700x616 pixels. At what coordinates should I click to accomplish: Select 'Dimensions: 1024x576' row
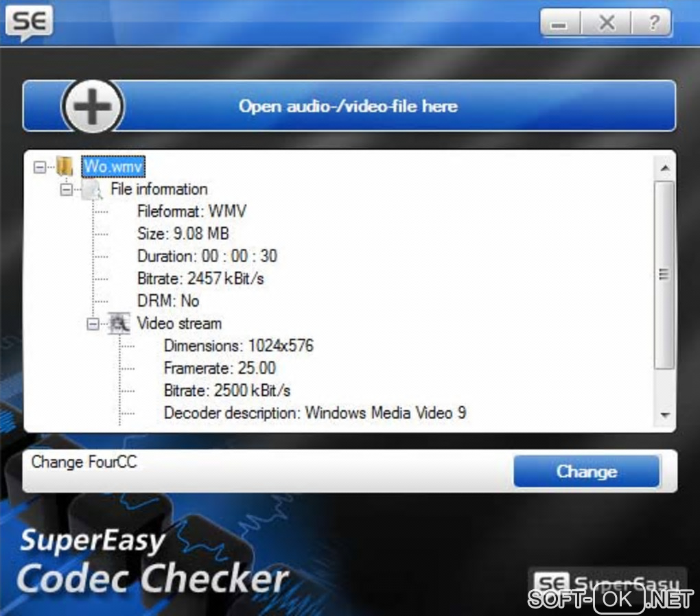[x=238, y=346]
